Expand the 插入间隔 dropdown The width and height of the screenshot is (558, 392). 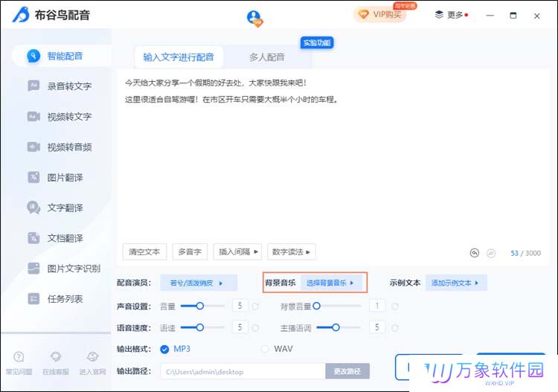(x=238, y=252)
